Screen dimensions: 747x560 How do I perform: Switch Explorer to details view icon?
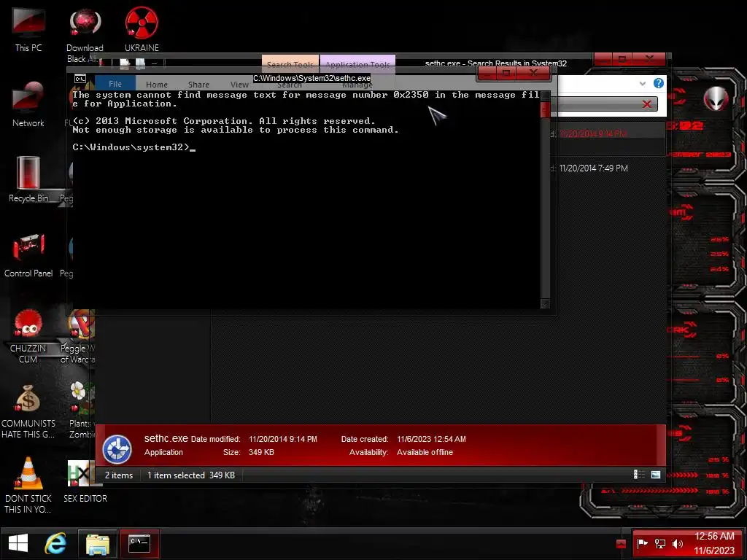(x=639, y=474)
